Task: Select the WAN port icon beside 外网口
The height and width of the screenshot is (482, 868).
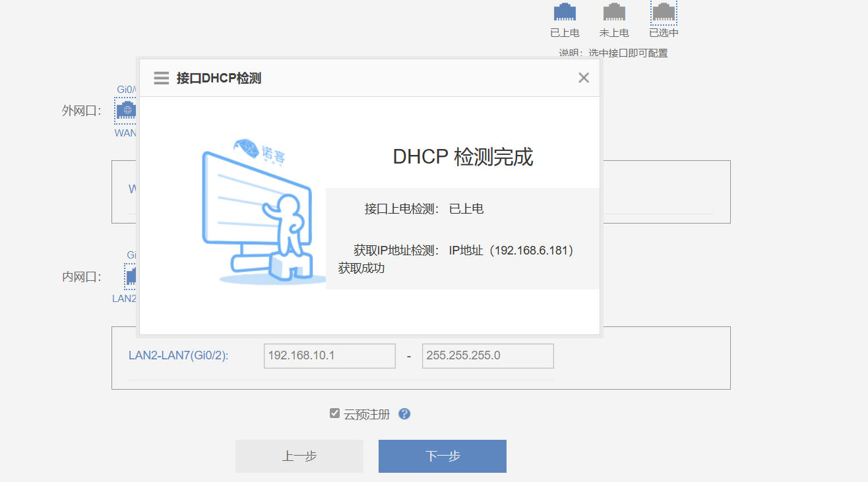Action: (126, 110)
